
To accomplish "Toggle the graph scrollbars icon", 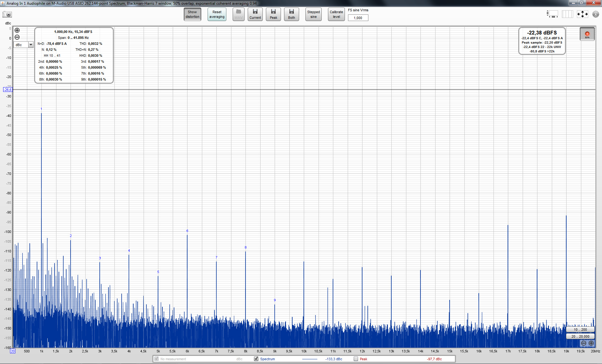I will click(x=552, y=14).
